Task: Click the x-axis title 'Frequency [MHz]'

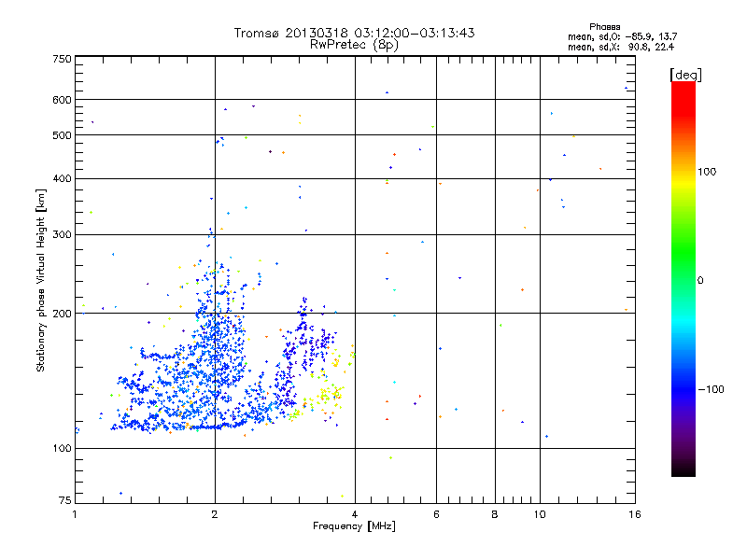Action: pos(354,526)
